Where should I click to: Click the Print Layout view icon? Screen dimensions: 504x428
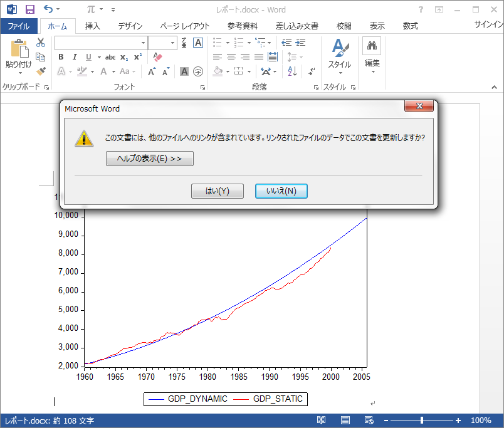coord(345,420)
